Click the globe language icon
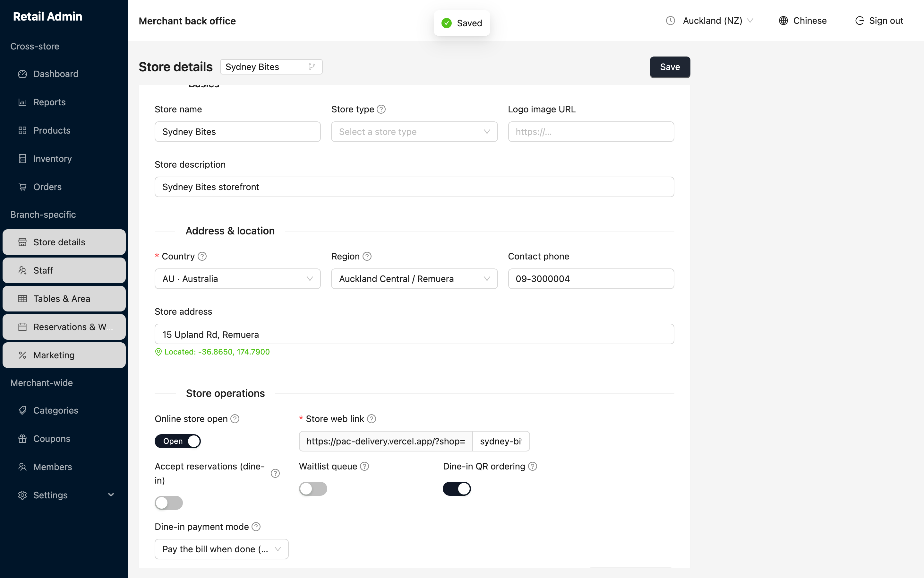 [x=783, y=21]
